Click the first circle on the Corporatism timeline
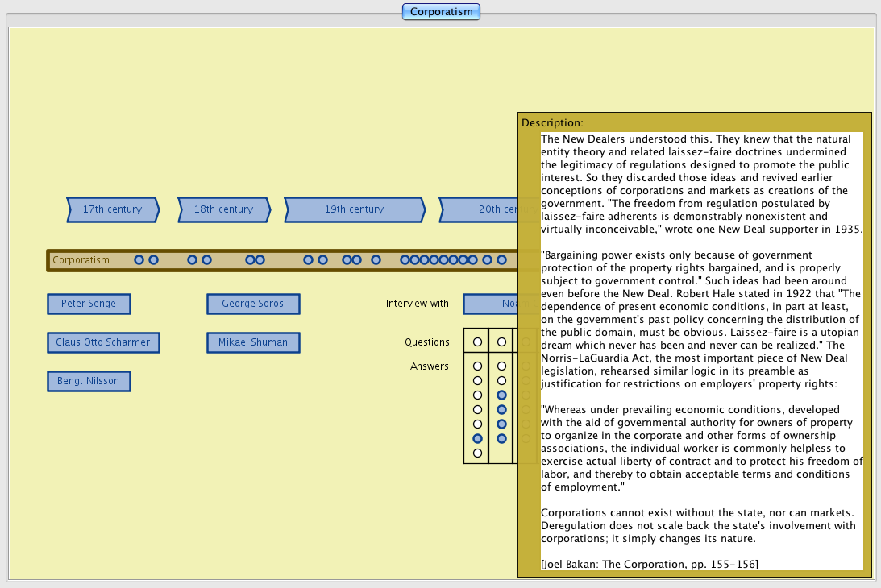This screenshot has width=881, height=588. click(139, 260)
